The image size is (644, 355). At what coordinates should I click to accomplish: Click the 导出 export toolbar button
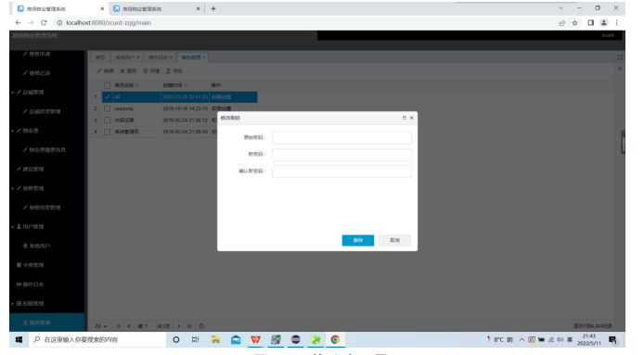(x=174, y=71)
